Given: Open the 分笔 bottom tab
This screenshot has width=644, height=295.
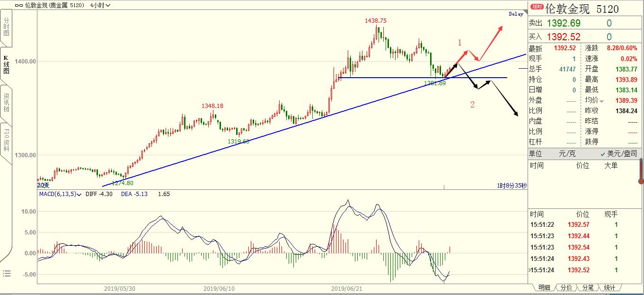Looking at the screenshot, I should [x=588, y=287].
